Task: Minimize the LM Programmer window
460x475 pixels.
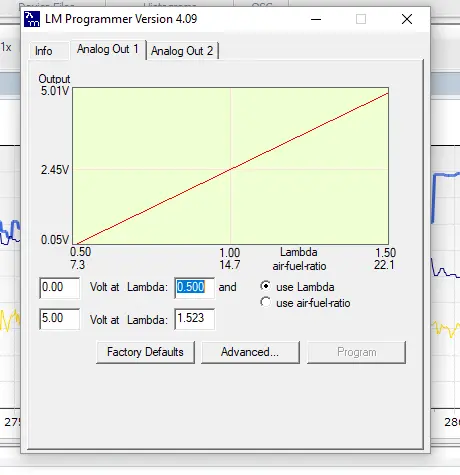Action: 316,19
